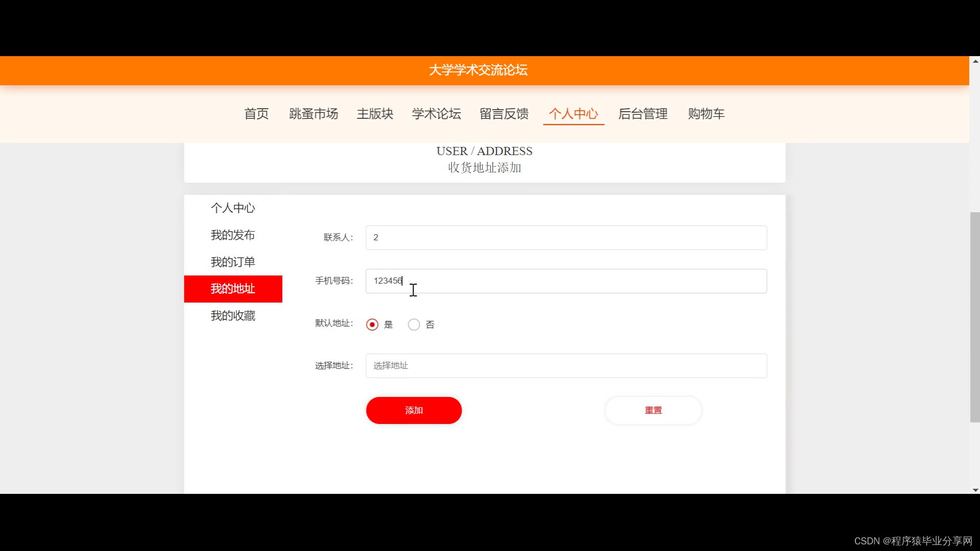This screenshot has height=551, width=980.
Task: Click 重置 to reset form
Action: pyautogui.click(x=653, y=410)
